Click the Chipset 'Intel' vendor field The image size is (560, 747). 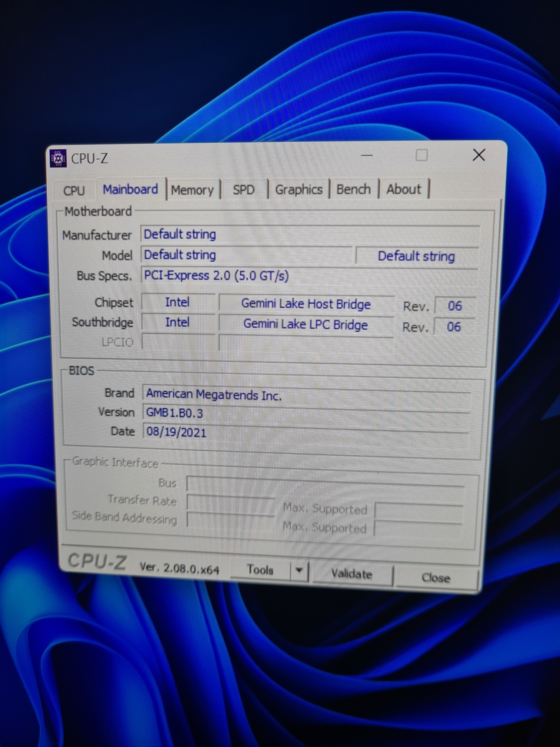click(178, 302)
